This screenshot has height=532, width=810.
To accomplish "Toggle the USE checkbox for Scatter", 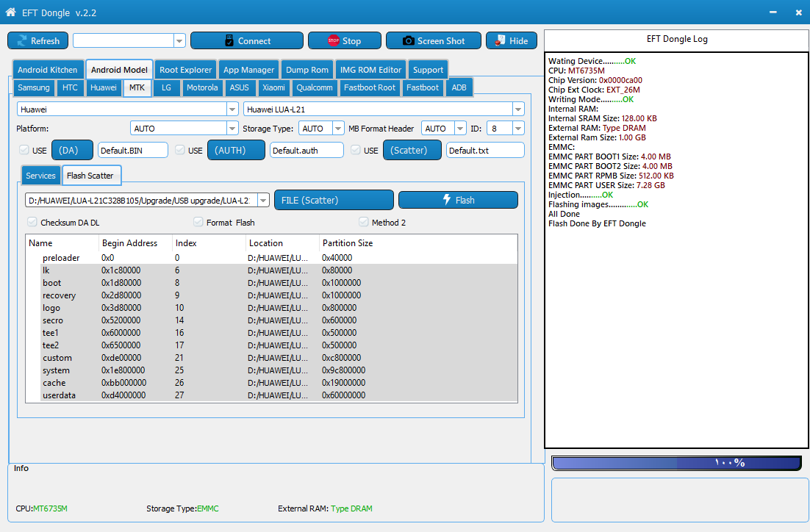I will click(x=356, y=150).
